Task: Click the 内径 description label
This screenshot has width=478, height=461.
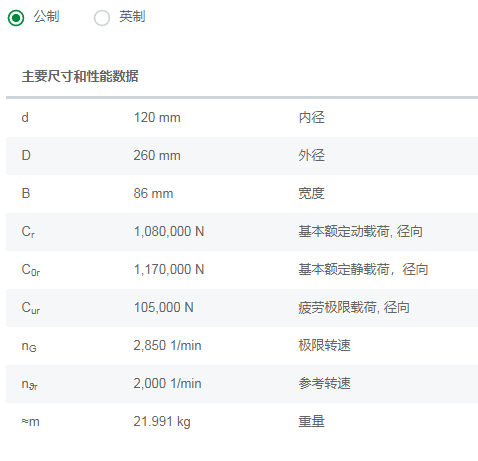Action: (x=311, y=118)
